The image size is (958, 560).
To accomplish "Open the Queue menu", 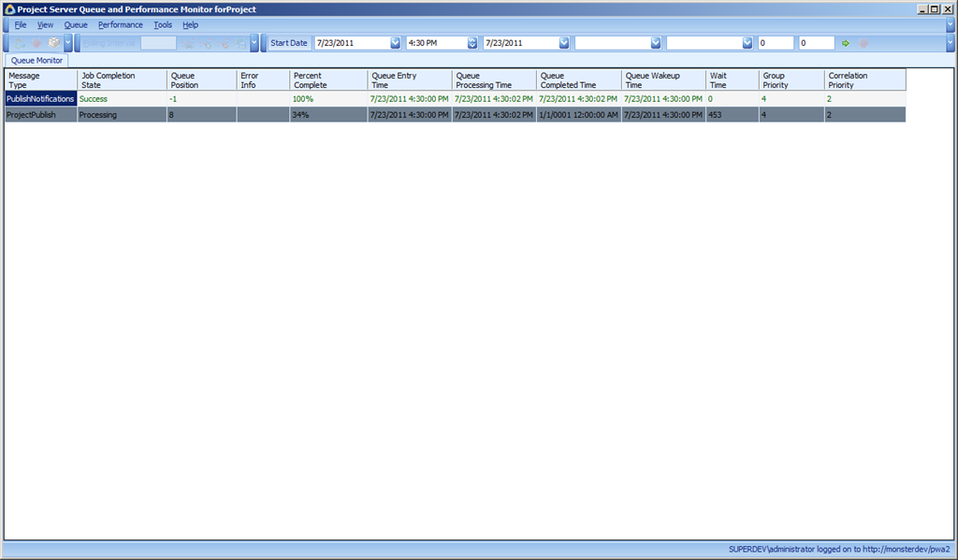I will pos(76,25).
